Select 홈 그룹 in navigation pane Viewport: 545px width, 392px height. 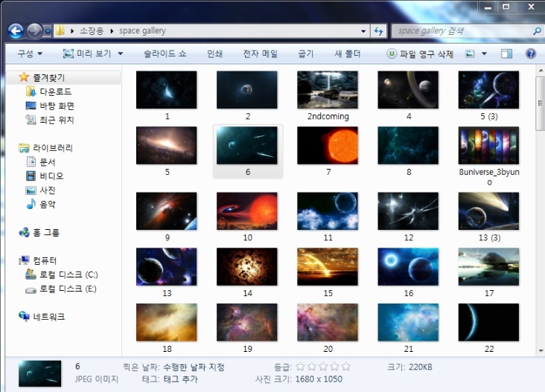pos(45,232)
